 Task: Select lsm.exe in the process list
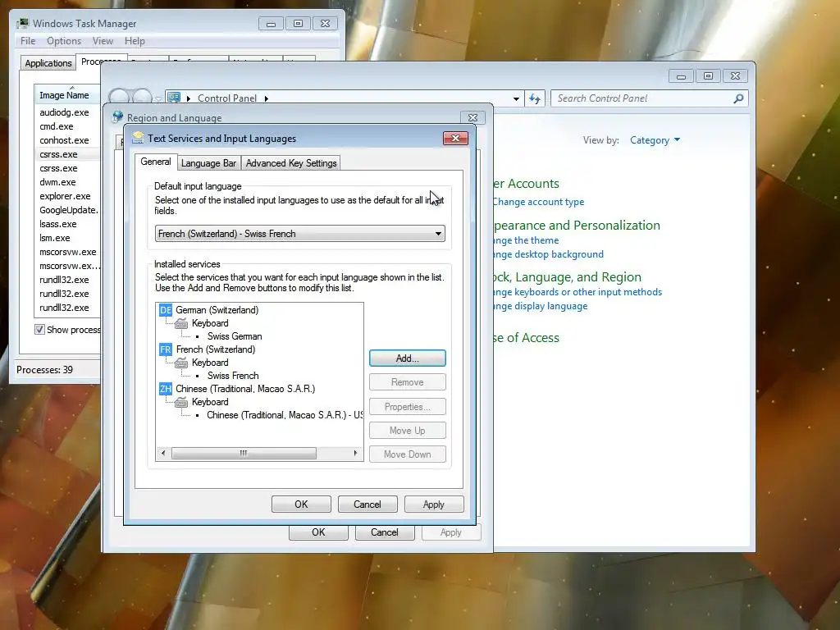55,238
